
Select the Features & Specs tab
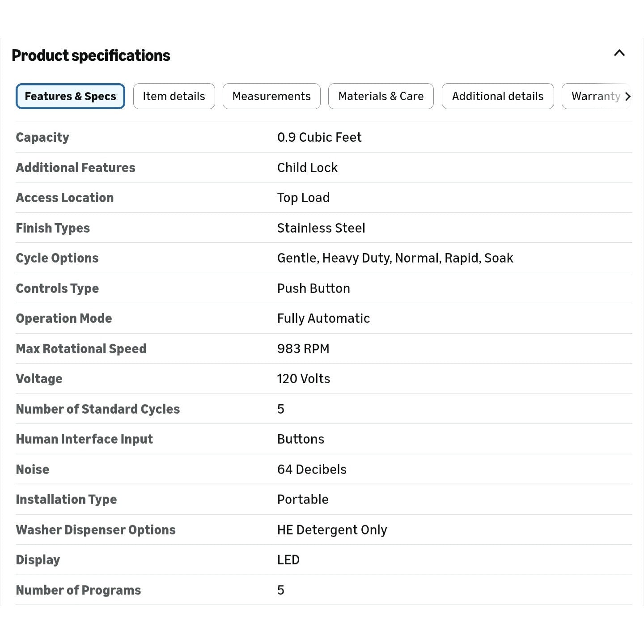[x=70, y=96]
